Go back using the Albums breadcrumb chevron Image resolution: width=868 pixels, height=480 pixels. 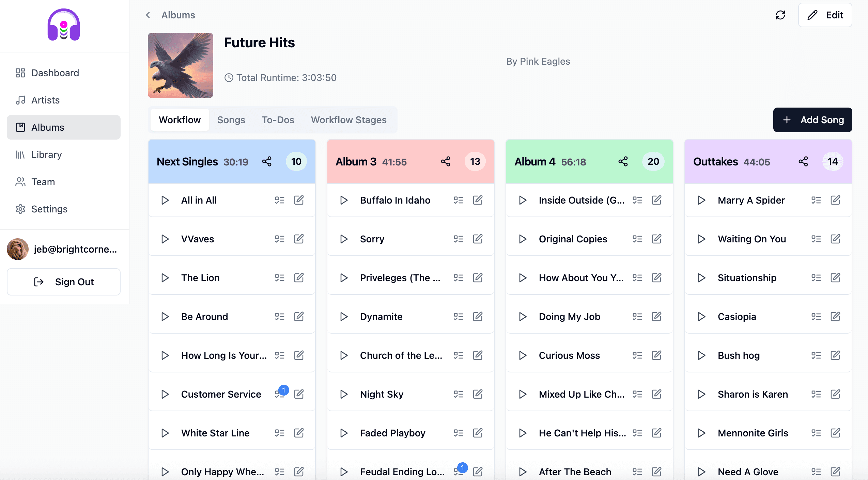(x=148, y=15)
